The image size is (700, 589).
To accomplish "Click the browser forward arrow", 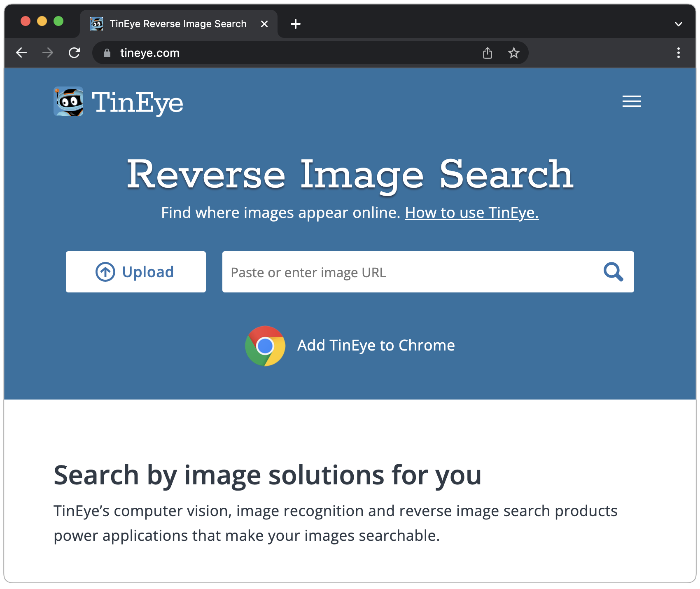I will [x=48, y=53].
